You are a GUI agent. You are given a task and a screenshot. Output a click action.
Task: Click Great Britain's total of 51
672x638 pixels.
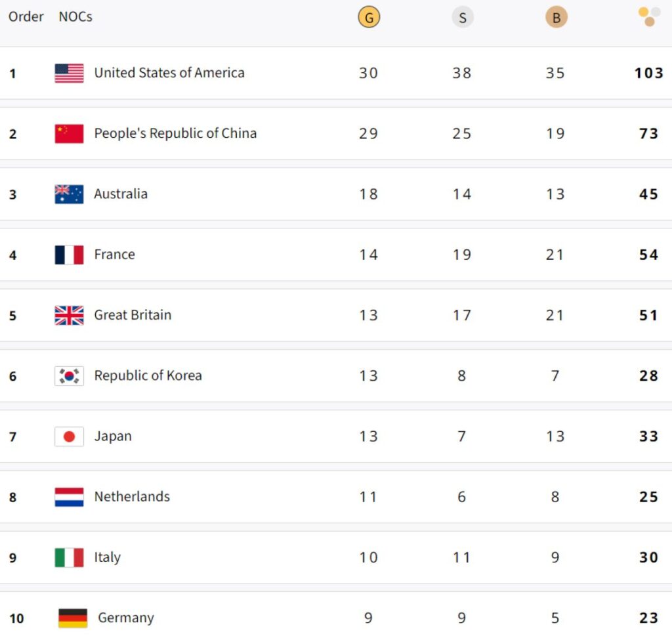pos(648,315)
